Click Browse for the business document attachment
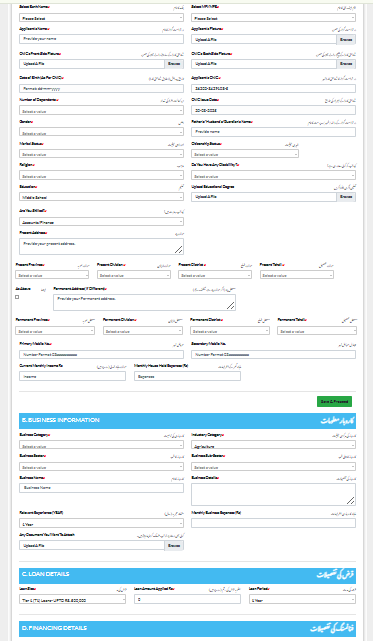The height and width of the screenshot is (641, 373). click(174, 545)
